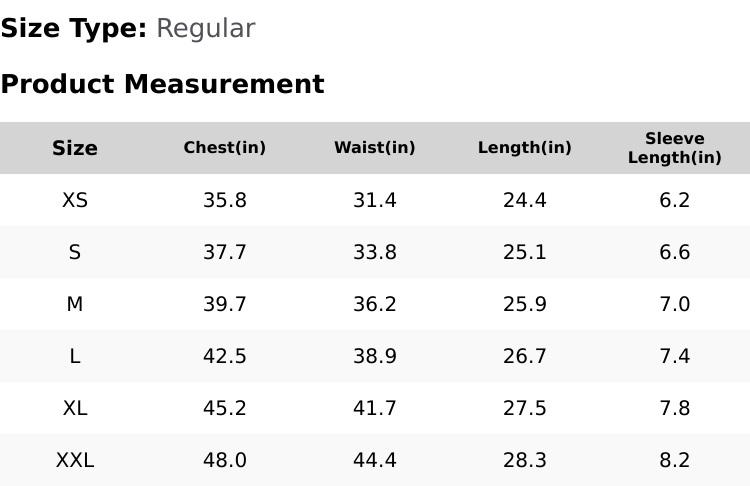The width and height of the screenshot is (750, 486).
Task: Select the XXL size row label
Action: point(75,460)
